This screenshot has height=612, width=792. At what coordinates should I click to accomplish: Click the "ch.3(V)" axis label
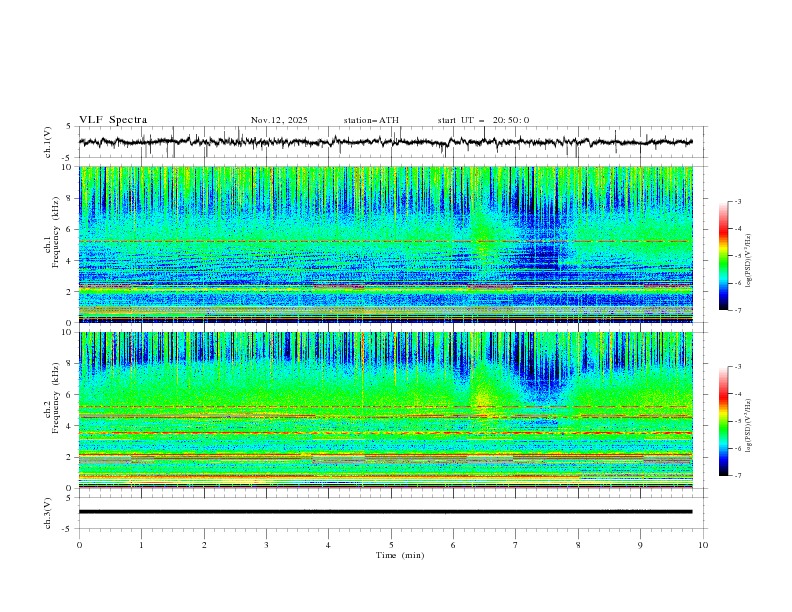click(x=48, y=513)
